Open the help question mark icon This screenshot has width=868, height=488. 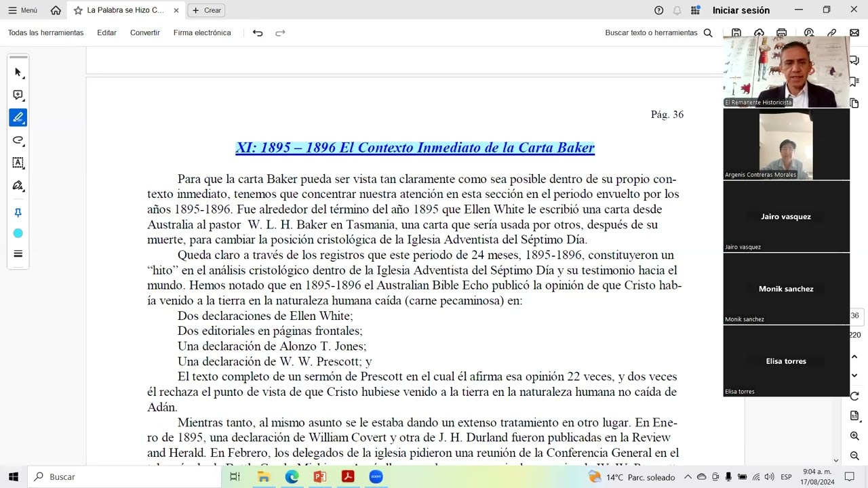[x=658, y=10]
